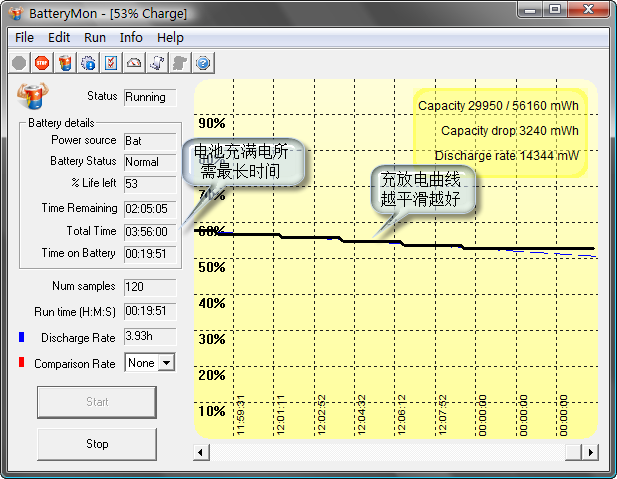The height and width of the screenshot is (479, 617).
Task: Expand the Comparison Rate dropdown arrow
Action: (x=167, y=363)
